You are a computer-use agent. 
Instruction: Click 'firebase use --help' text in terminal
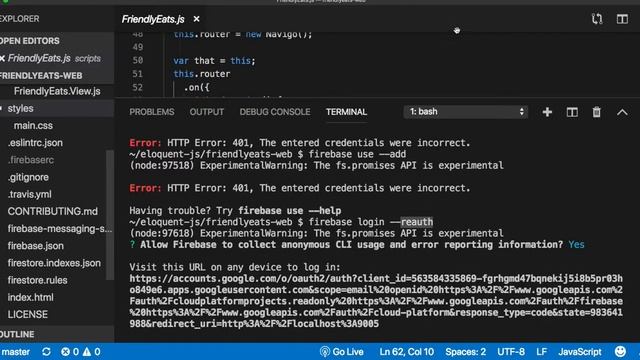290,211
